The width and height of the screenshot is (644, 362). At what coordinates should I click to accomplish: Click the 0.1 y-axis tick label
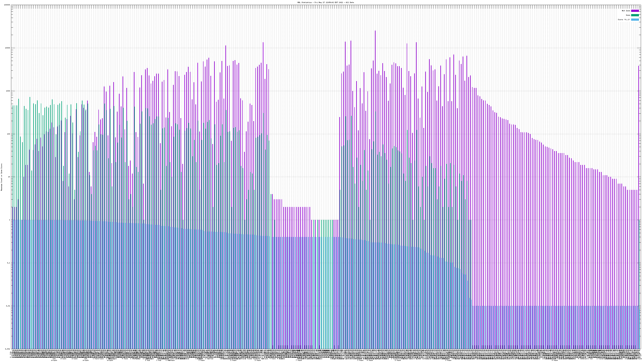(x=8, y=263)
